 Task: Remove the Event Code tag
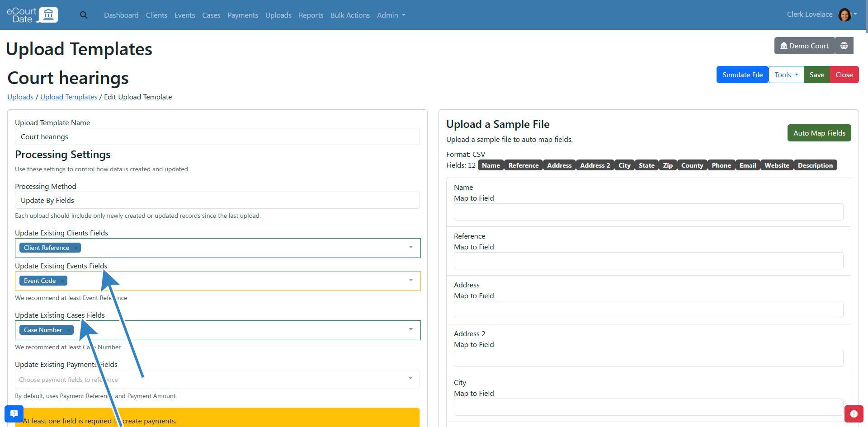point(62,281)
